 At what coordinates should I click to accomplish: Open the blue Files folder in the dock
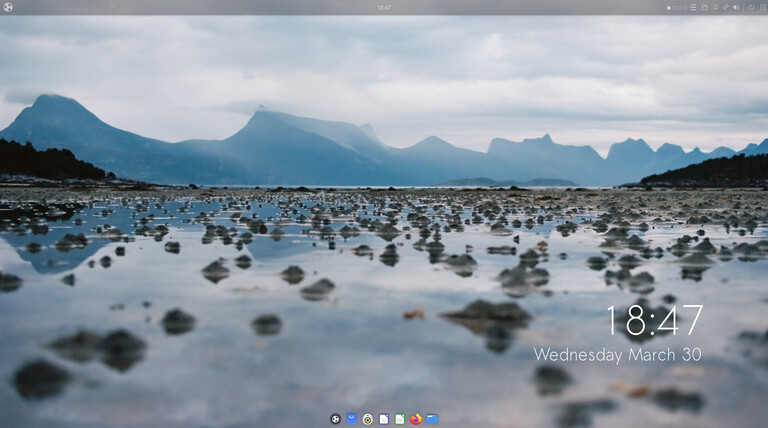432,419
